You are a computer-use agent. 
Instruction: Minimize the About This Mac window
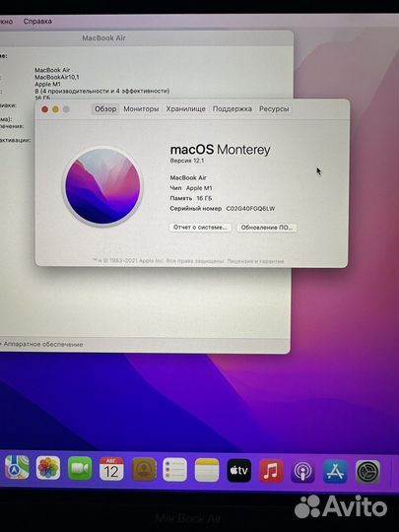(55, 109)
